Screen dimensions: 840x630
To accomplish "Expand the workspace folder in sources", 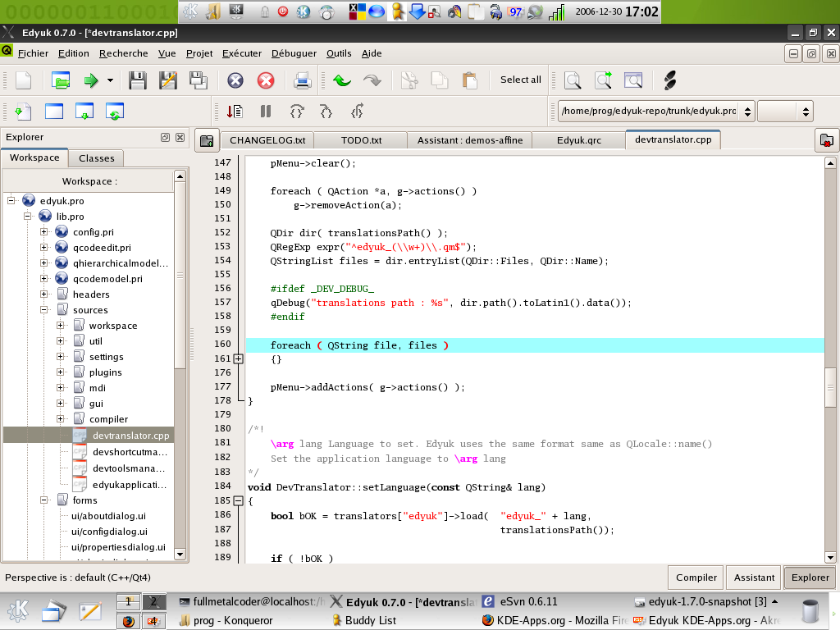I will 60,325.
